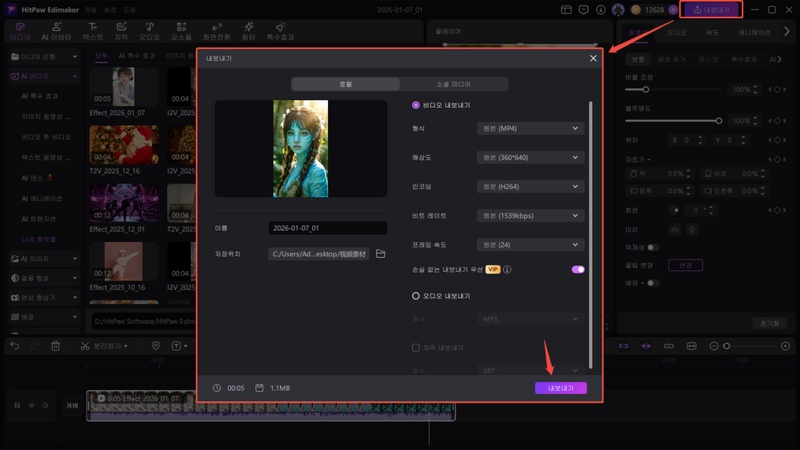The image size is (800, 450).
Task: Click the purple 내보내기 button in dialog
Action: pyautogui.click(x=560, y=388)
